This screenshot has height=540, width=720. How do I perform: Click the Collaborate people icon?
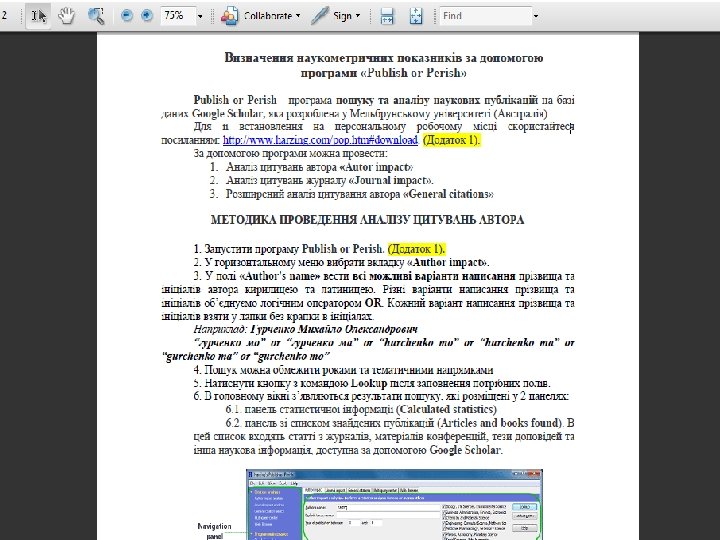[230, 16]
